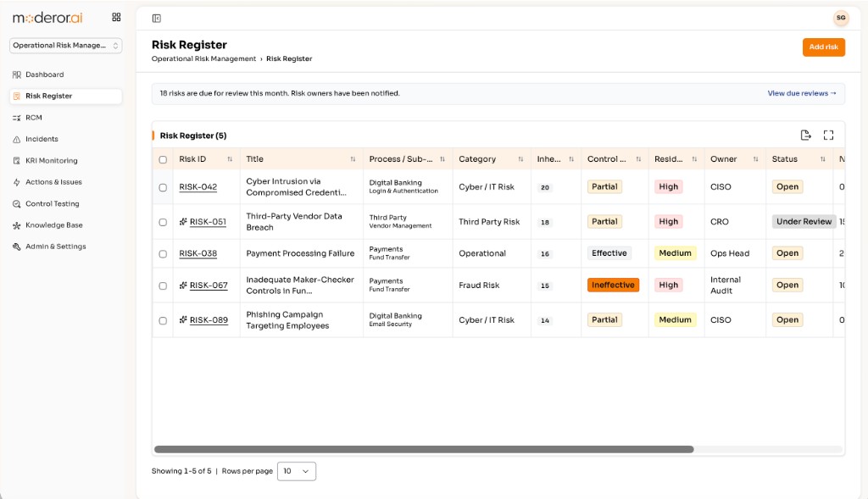Click the Incidents warning triangle icon
The height and width of the screenshot is (499, 868).
click(x=17, y=140)
